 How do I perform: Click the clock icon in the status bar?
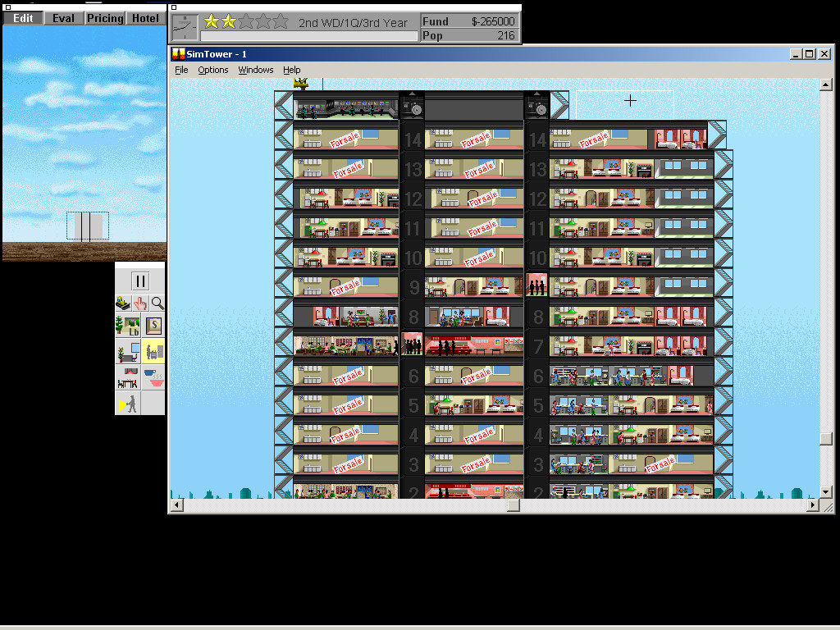[x=185, y=28]
